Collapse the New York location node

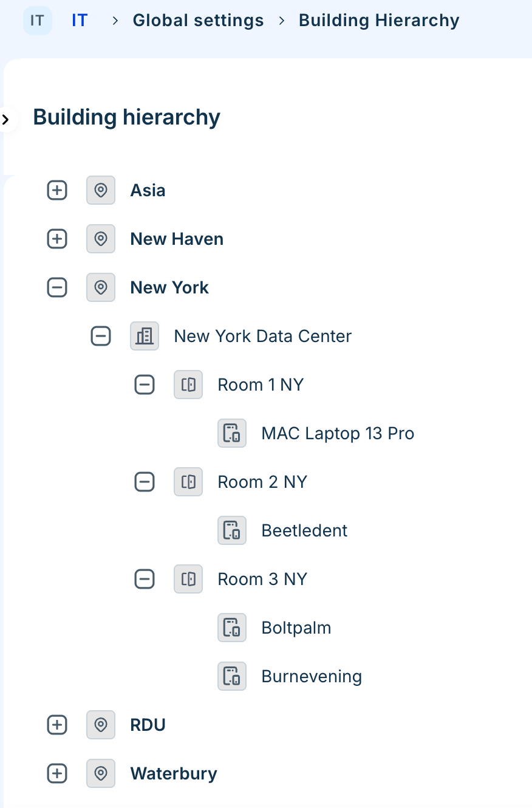click(57, 287)
